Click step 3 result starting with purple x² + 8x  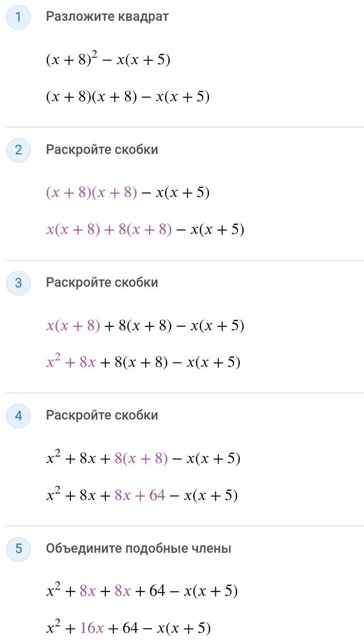tap(143, 362)
